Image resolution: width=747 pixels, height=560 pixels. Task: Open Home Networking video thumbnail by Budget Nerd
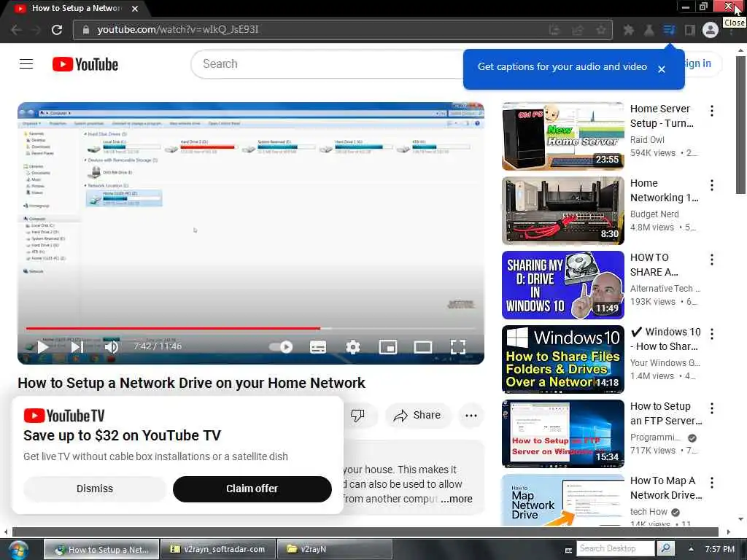pos(562,211)
